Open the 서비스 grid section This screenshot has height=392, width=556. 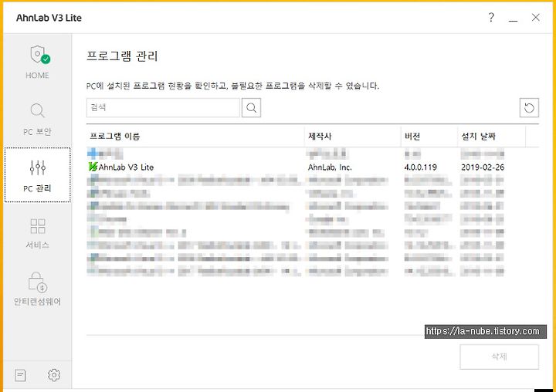click(x=37, y=233)
